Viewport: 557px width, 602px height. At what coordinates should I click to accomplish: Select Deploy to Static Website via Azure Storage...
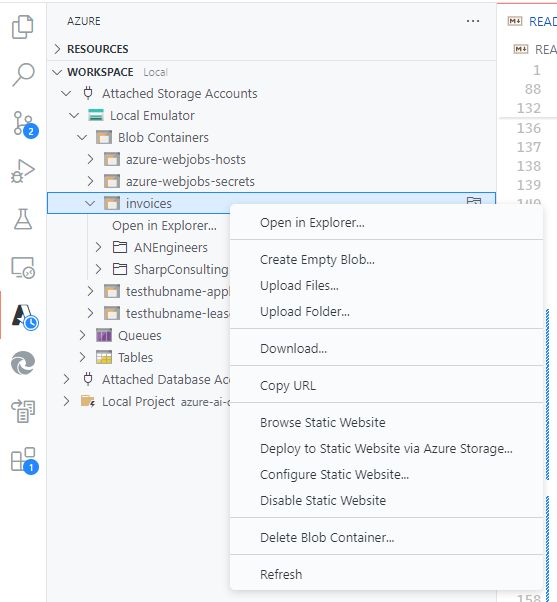pos(386,448)
